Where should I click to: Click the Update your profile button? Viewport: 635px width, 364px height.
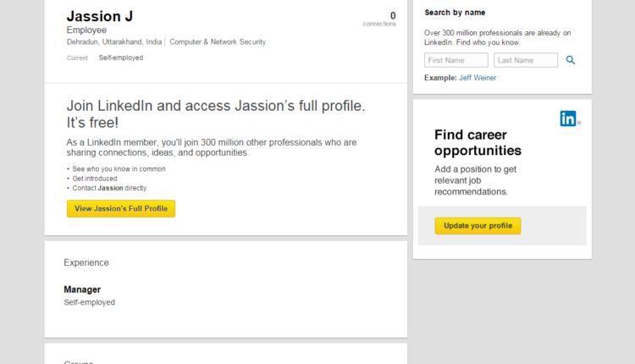[x=478, y=226]
